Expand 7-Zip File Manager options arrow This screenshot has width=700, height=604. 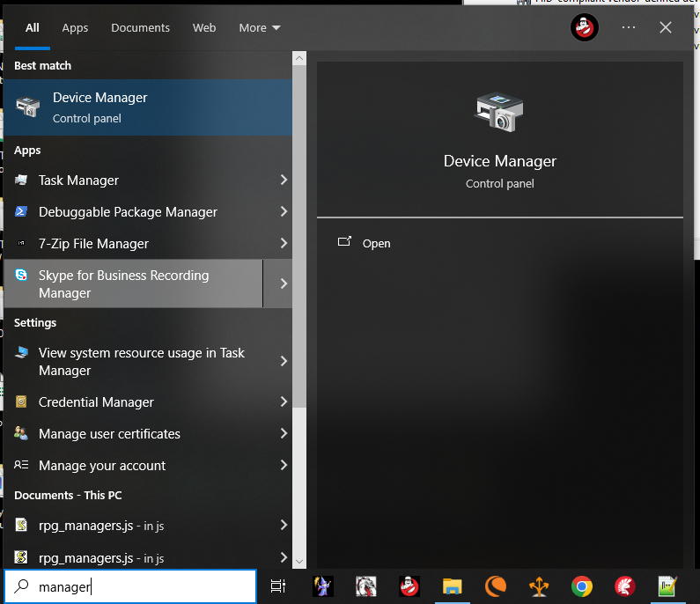[284, 243]
